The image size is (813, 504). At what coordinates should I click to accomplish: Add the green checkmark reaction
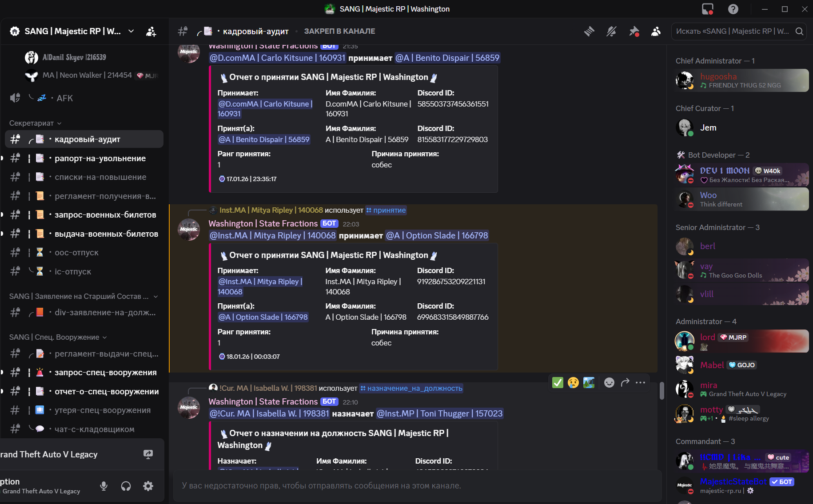click(x=558, y=382)
